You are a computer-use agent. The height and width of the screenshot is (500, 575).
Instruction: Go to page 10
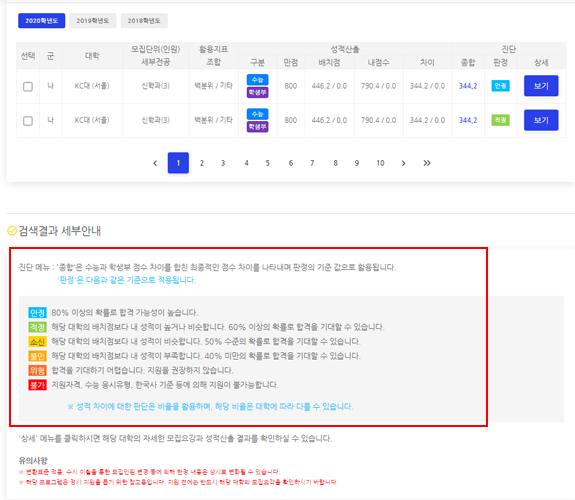(x=380, y=163)
